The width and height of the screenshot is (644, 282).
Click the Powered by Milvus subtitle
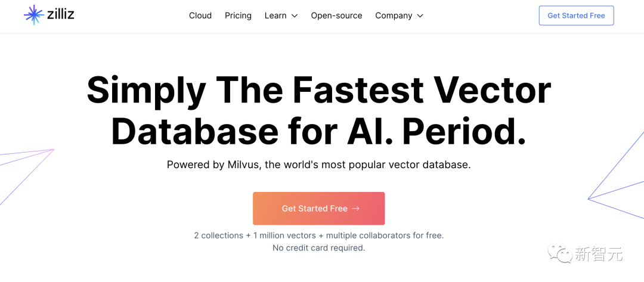[x=318, y=165]
